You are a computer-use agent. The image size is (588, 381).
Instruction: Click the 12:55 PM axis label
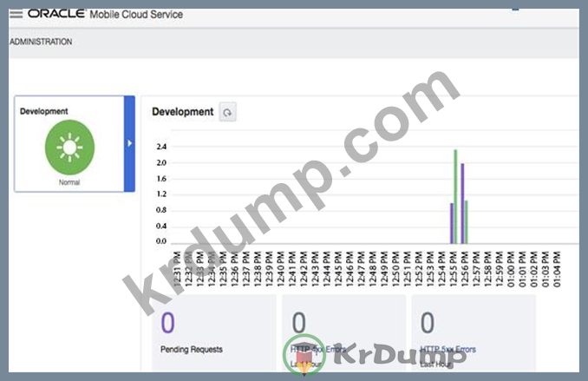(x=453, y=269)
